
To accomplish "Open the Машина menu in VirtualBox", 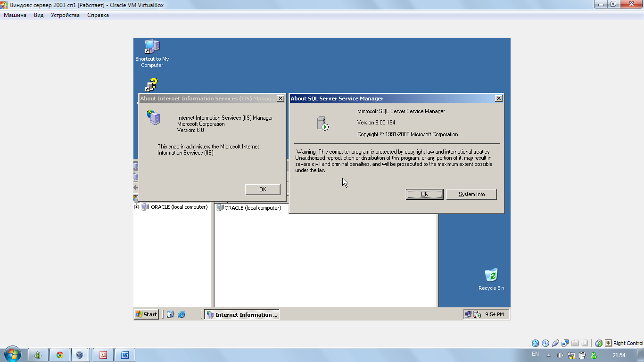I will click(15, 15).
